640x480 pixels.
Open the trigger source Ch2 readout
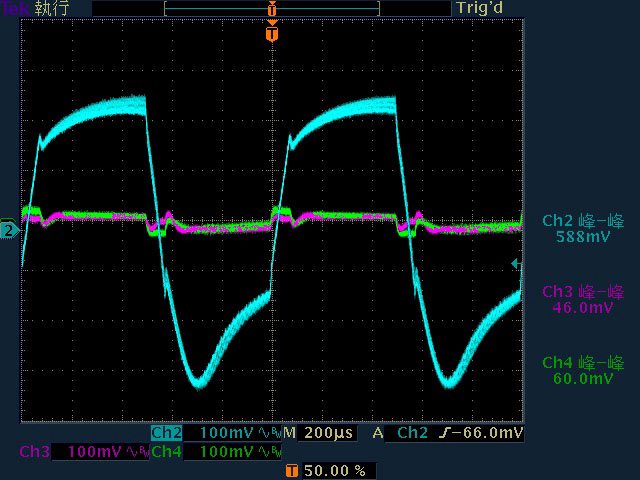coord(412,433)
